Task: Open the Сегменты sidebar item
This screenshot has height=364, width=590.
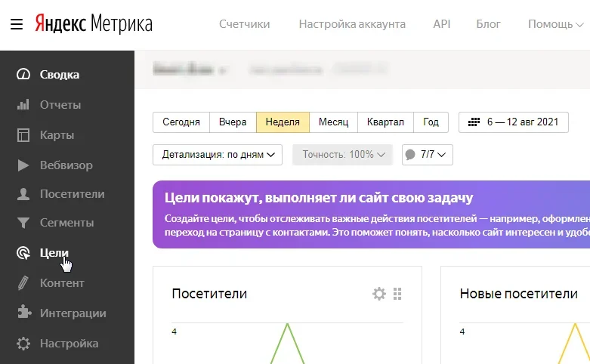Action: 67,223
